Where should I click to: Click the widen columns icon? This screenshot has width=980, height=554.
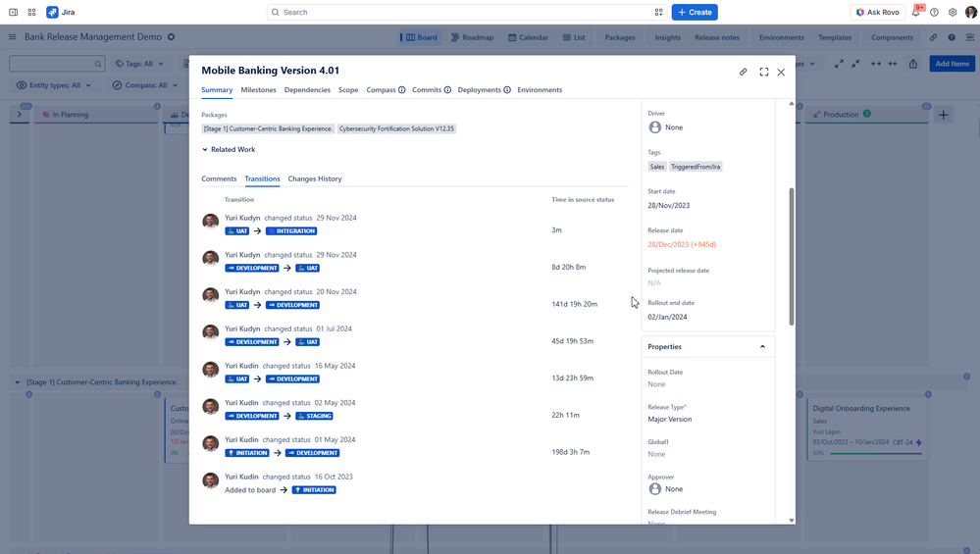[x=876, y=64]
